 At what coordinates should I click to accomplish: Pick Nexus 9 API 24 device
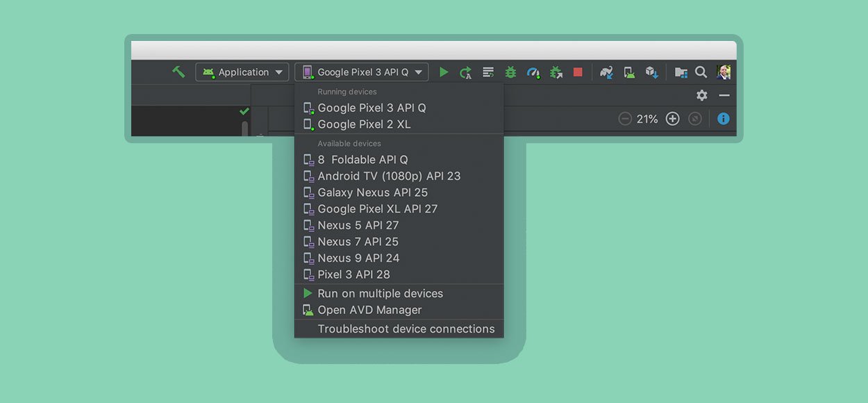coord(399,258)
